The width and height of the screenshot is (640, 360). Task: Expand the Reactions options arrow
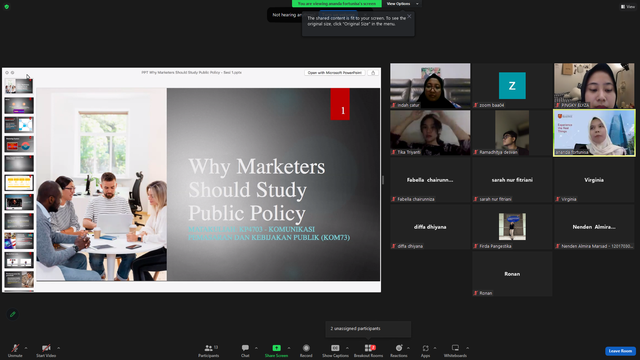click(408, 348)
